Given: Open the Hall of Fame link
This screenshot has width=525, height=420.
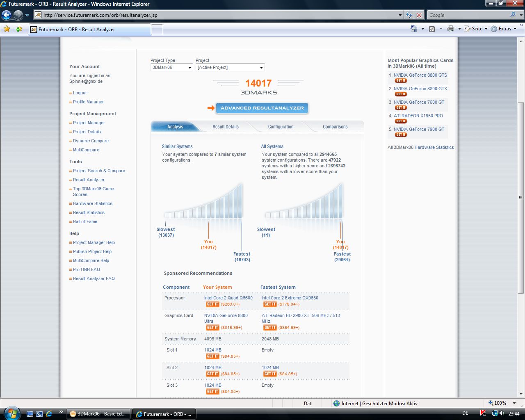Looking at the screenshot, I should pos(85,222).
